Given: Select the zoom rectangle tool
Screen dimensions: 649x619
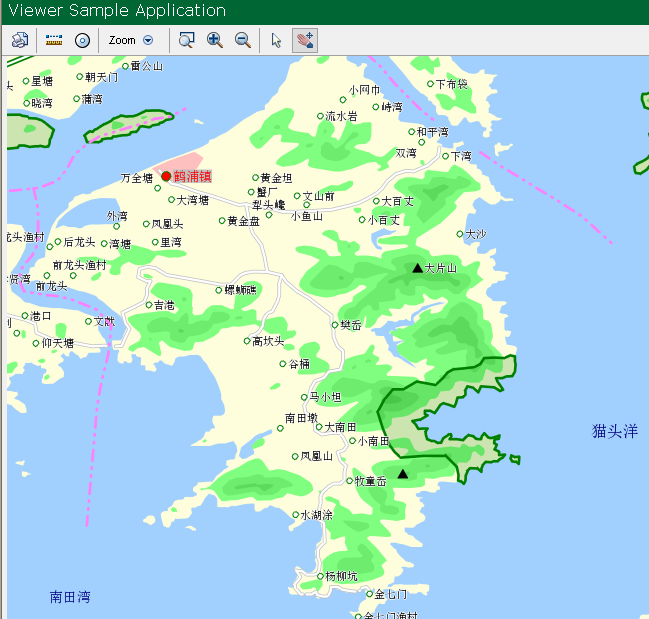Looking at the screenshot, I should (186, 40).
